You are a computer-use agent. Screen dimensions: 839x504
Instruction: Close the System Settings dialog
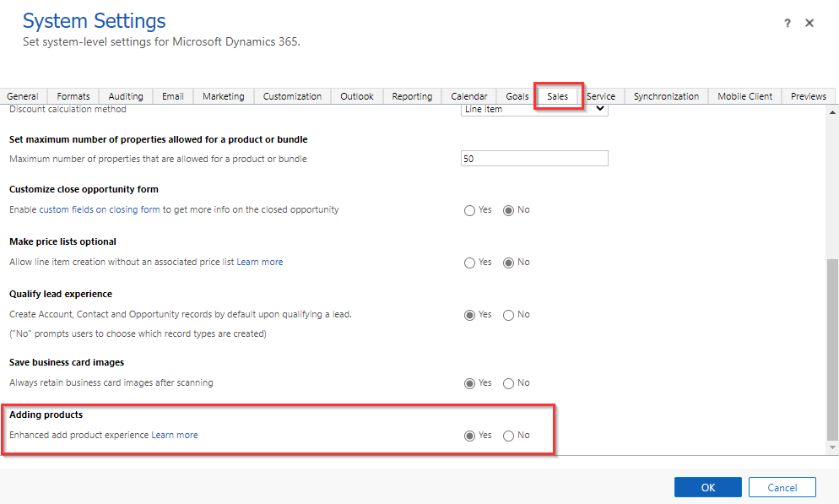click(x=809, y=24)
